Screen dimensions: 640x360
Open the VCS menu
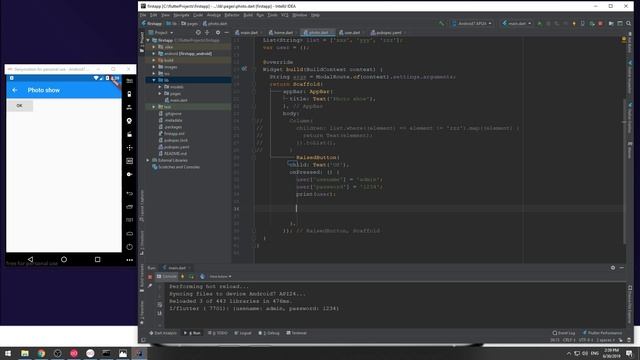(284, 15)
